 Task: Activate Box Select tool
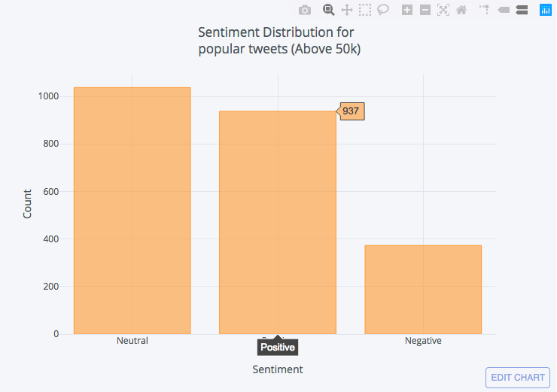coord(365,10)
